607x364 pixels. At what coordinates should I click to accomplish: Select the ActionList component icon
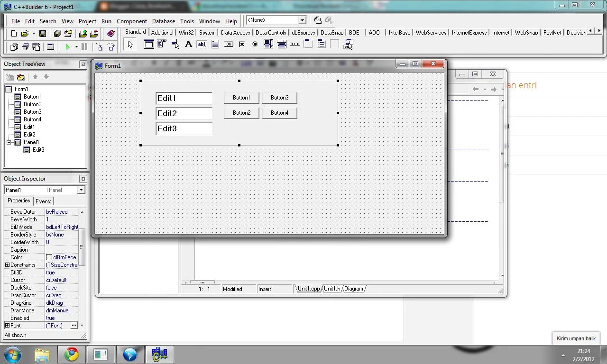pos(349,44)
